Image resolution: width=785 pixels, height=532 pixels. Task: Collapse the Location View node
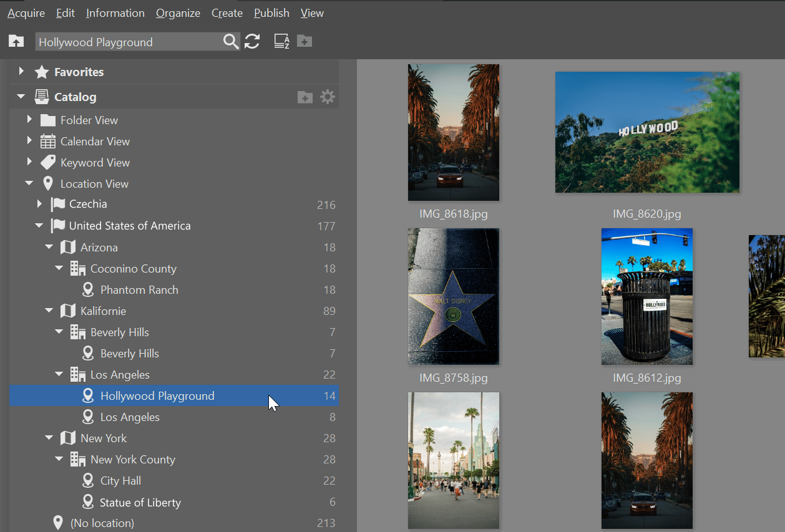click(x=29, y=183)
